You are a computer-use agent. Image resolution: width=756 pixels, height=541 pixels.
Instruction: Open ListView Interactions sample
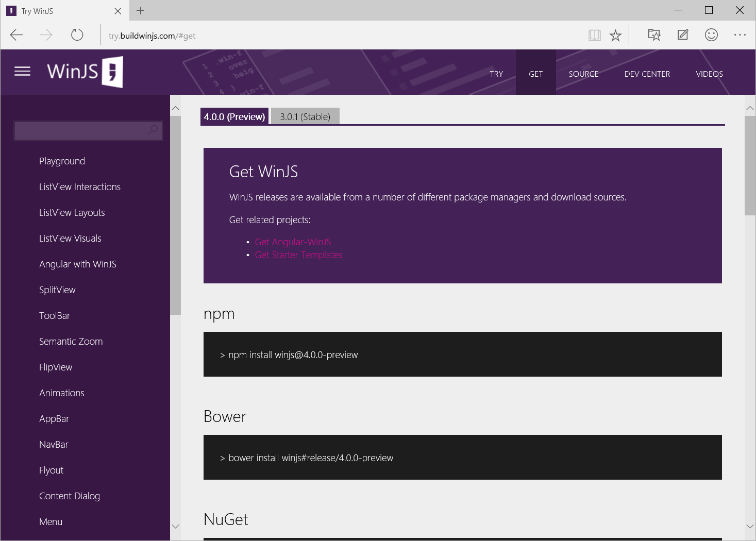(80, 187)
